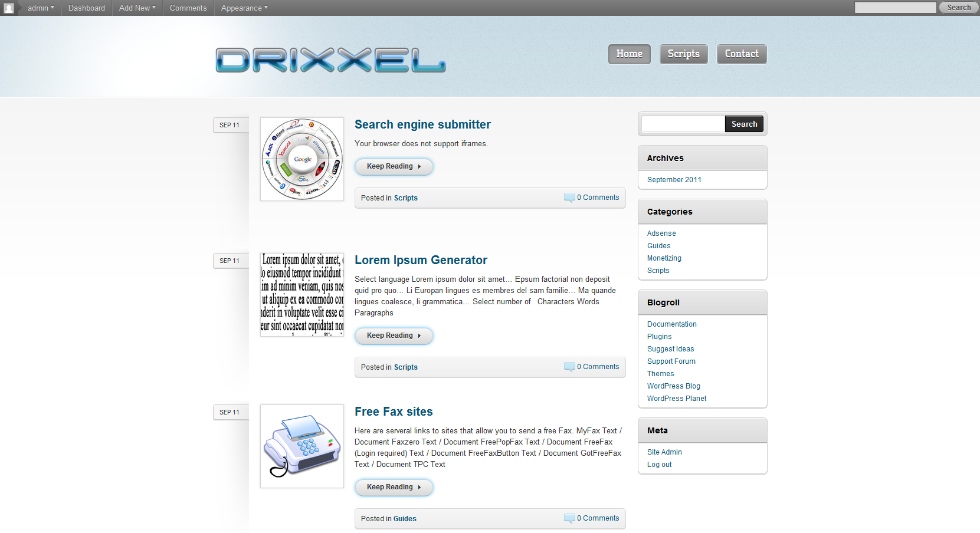Viewport: 980px width, 533px height.
Task: Open the WordPress Blog link
Action: [673, 386]
